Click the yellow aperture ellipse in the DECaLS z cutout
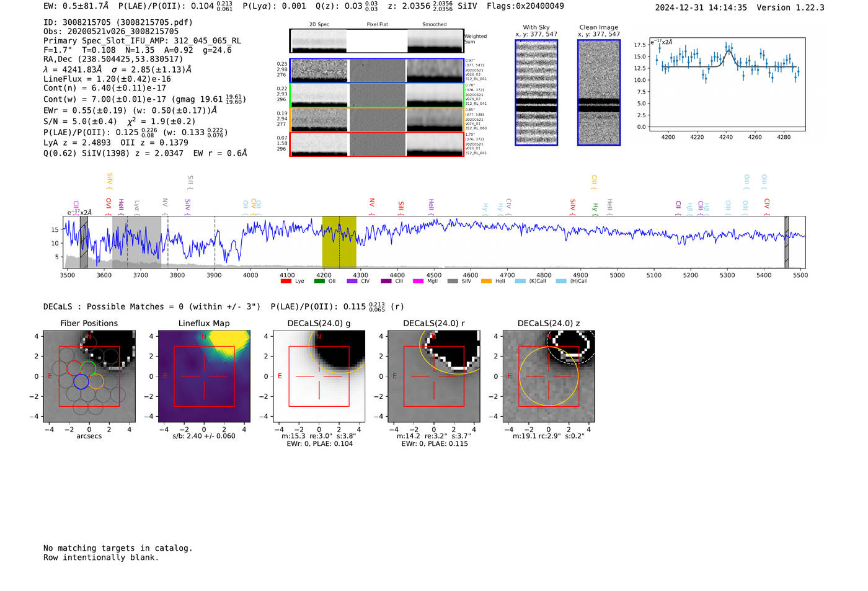This screenshot has width=868, height=591. point(548,376)
